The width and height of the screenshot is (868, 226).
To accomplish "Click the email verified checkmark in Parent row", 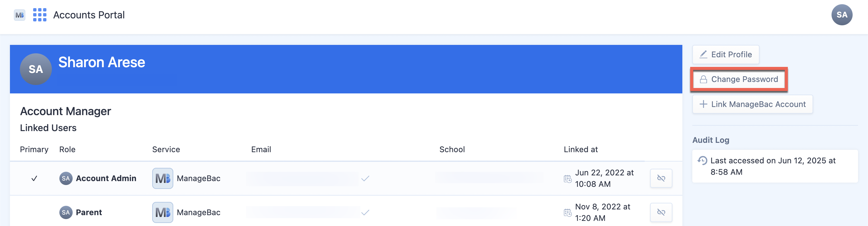I will click(365, 212).
